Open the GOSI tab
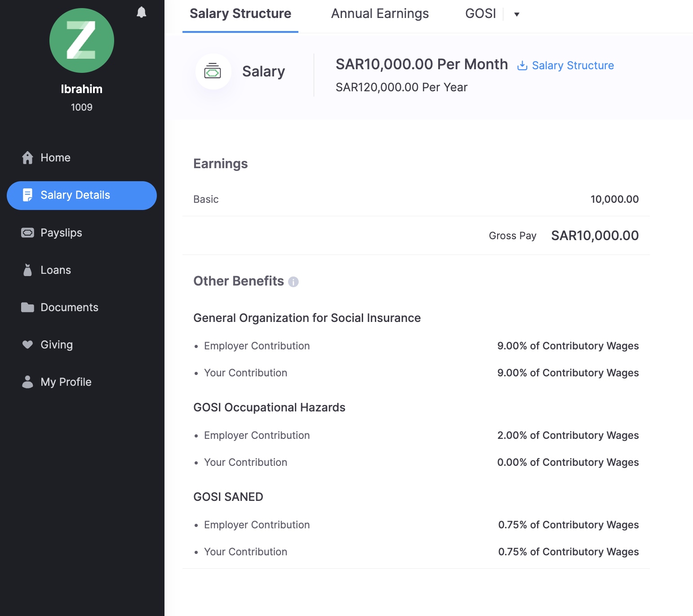Viewport: 693px width, 616px height. 480,14
